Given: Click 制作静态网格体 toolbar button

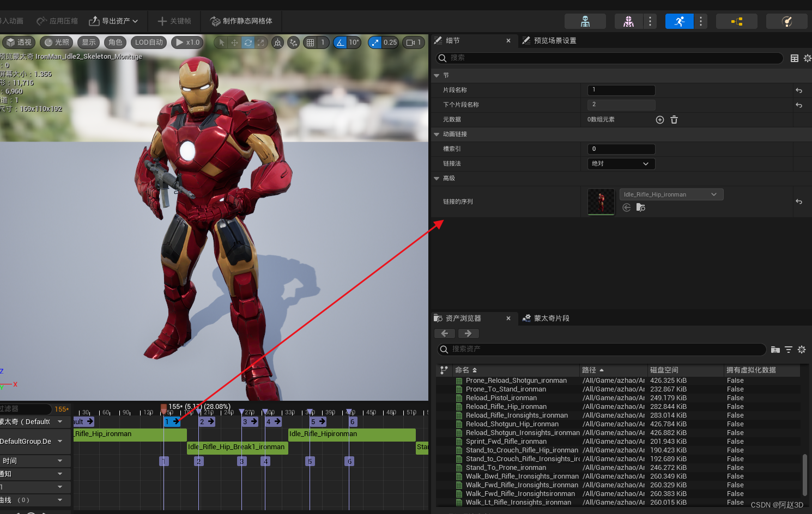Looking at the screenshot, I should [x=241, y=21].
